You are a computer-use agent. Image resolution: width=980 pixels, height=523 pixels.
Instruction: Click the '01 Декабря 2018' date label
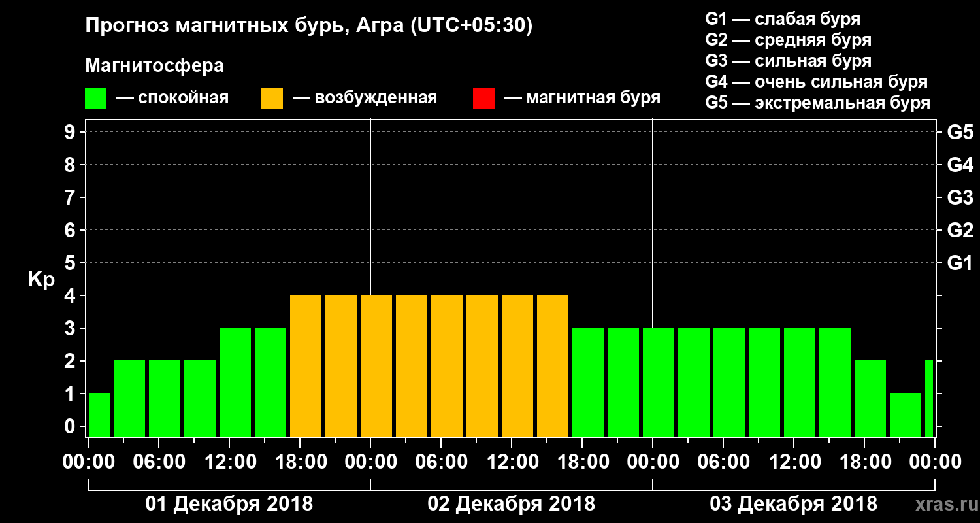point(229,504)
